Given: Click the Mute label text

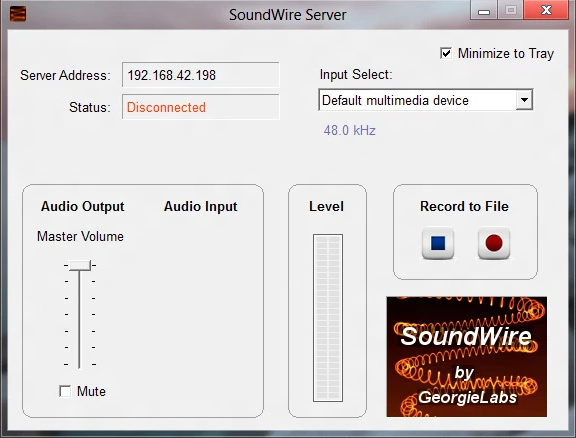Looking at the screenshot, I should [91, 391].
